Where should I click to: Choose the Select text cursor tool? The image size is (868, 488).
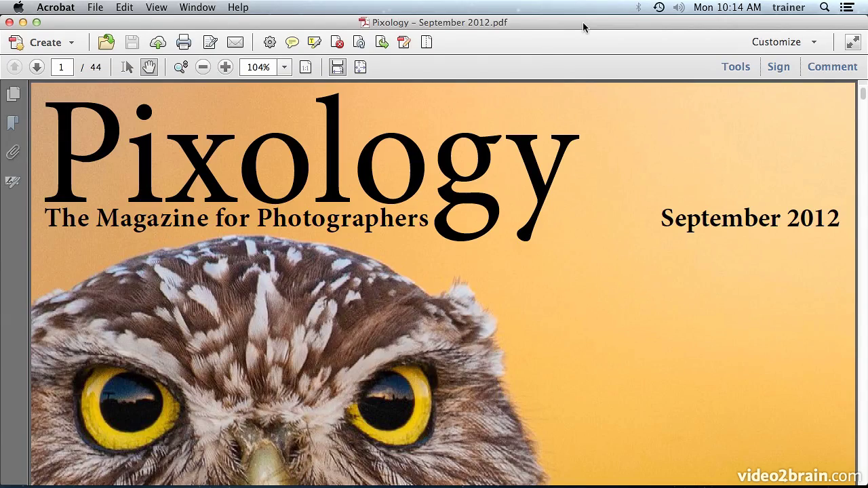(x=127, y=67)
